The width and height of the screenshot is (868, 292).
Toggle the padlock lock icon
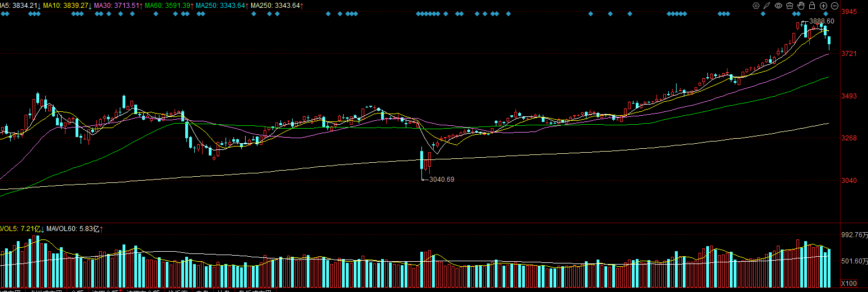pos(812,6)
